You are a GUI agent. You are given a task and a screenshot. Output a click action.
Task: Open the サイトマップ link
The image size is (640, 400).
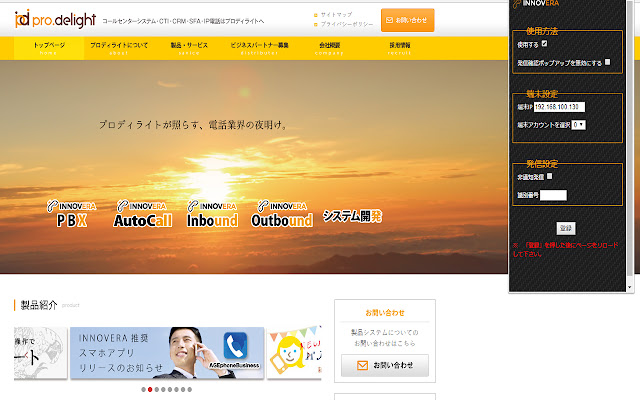coord(337,15)
